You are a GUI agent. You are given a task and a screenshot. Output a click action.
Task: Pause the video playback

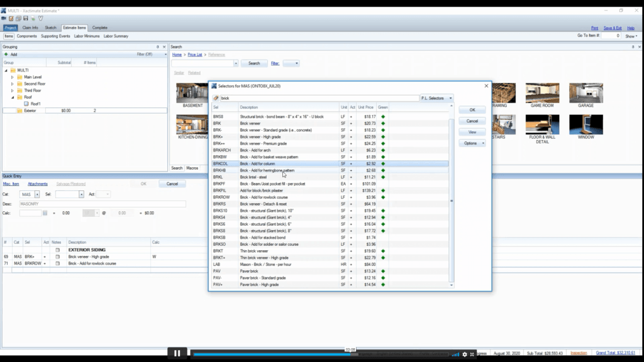(x=177, y=353)
